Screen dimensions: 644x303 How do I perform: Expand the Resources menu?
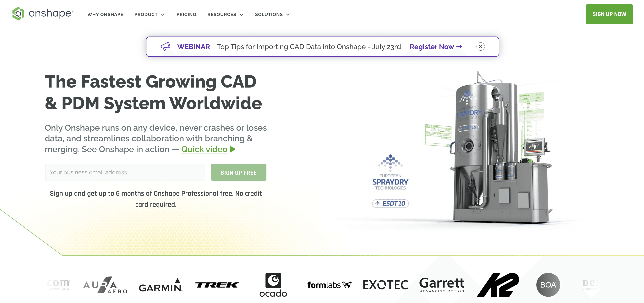pyautogui.click(x=225, y=14)
